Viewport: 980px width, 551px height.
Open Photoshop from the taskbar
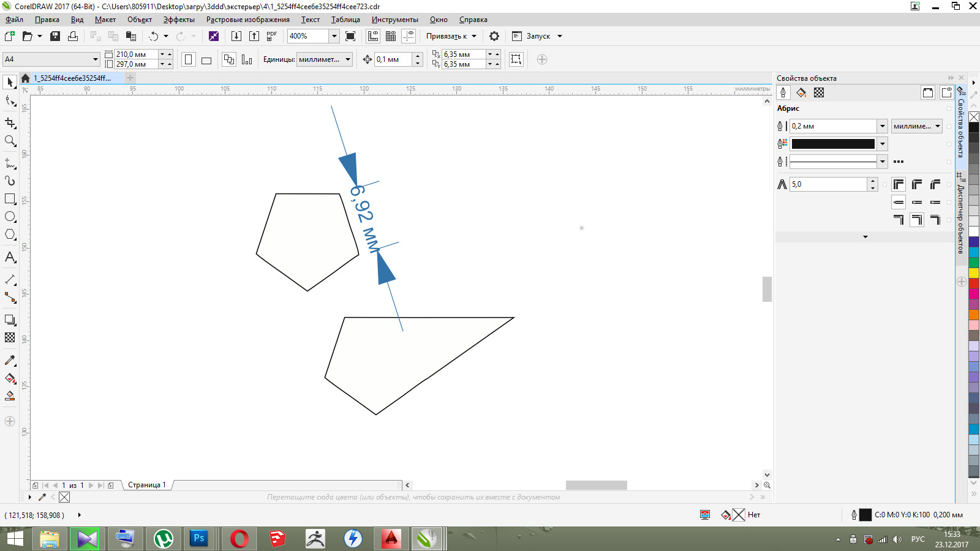pyautogui.click(x=200, y=539)
